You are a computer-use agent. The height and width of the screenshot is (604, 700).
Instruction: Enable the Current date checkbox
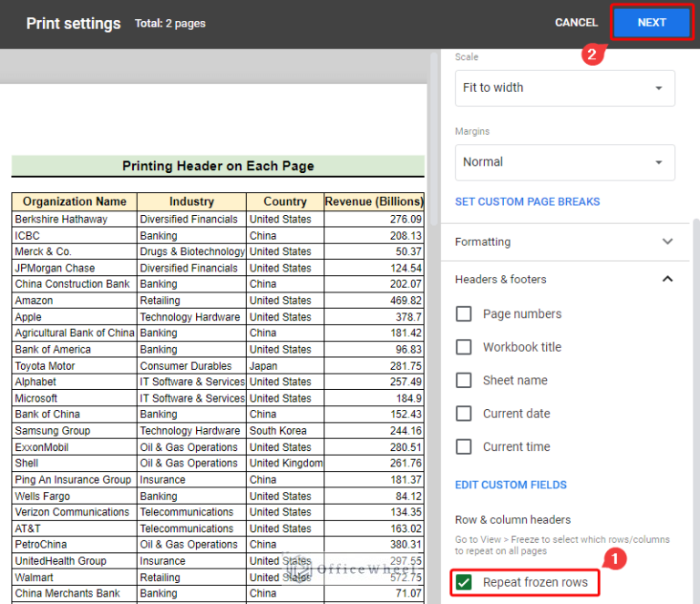(464, 414)
